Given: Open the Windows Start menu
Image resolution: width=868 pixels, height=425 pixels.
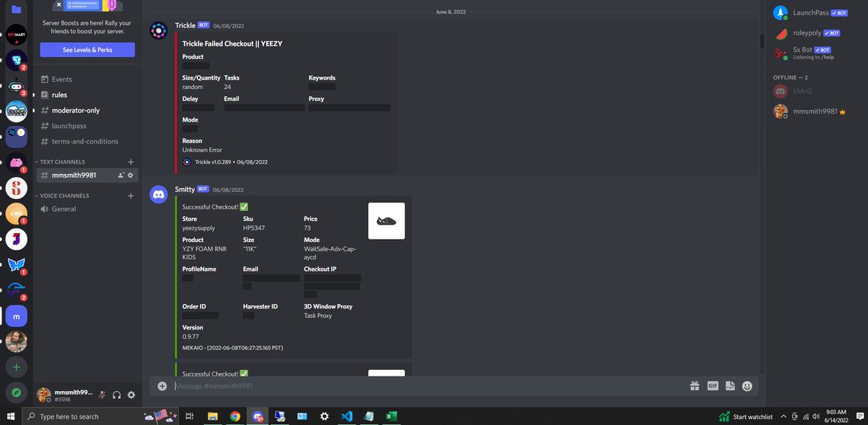Looking at the screenshot, I should click(x=11, y=416).
